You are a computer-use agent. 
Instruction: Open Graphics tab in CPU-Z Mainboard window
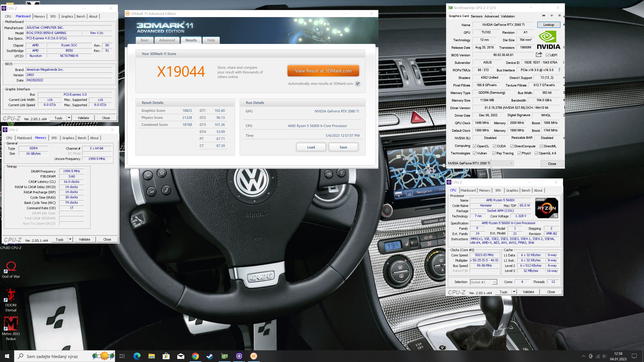[67, 16]
